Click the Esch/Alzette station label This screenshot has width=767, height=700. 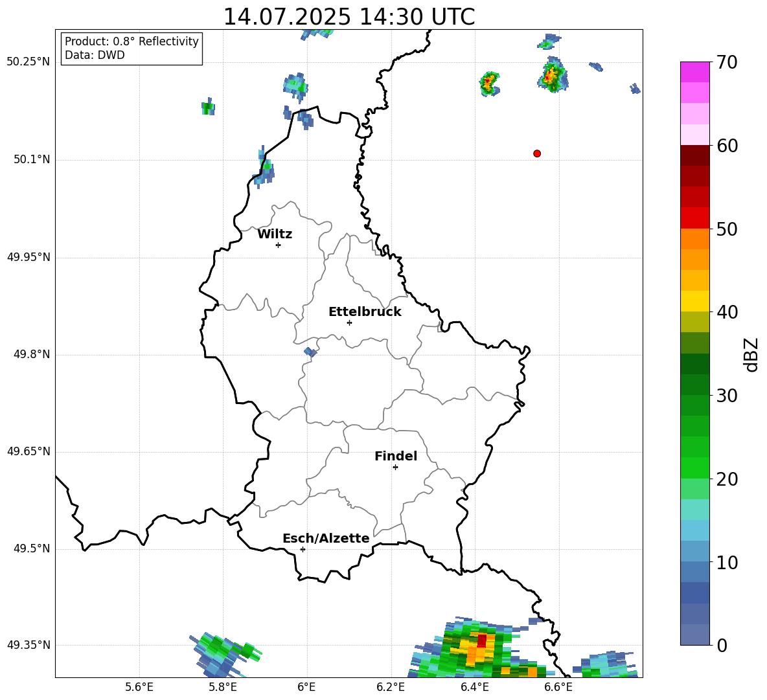(x=326, y=538)
